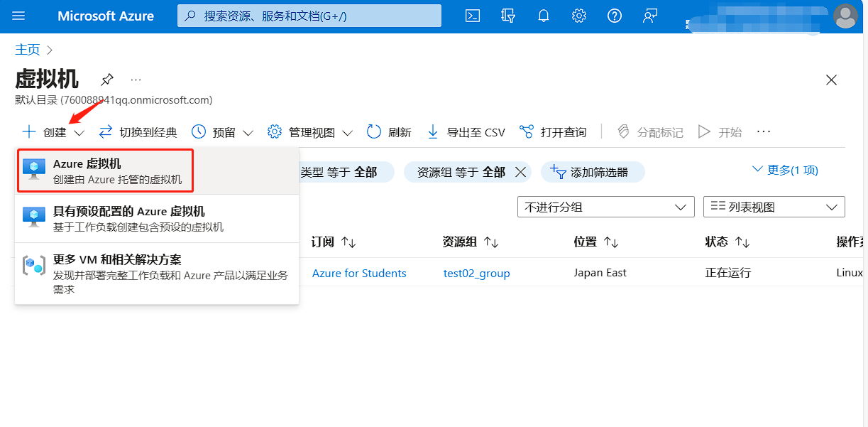Click the 正在运行 status cell
Image resolution: width=868 pixels, height=427 pixels.
pyautogui.click(x=727, y=273)
